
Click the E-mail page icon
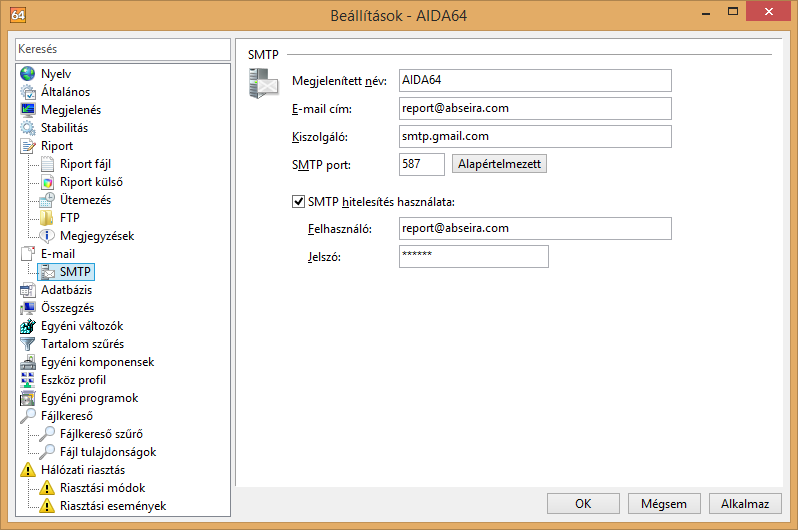click(28, 254)
